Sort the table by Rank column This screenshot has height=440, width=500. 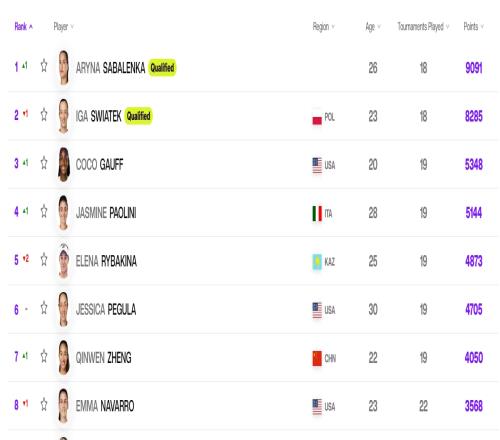(24, 26)
